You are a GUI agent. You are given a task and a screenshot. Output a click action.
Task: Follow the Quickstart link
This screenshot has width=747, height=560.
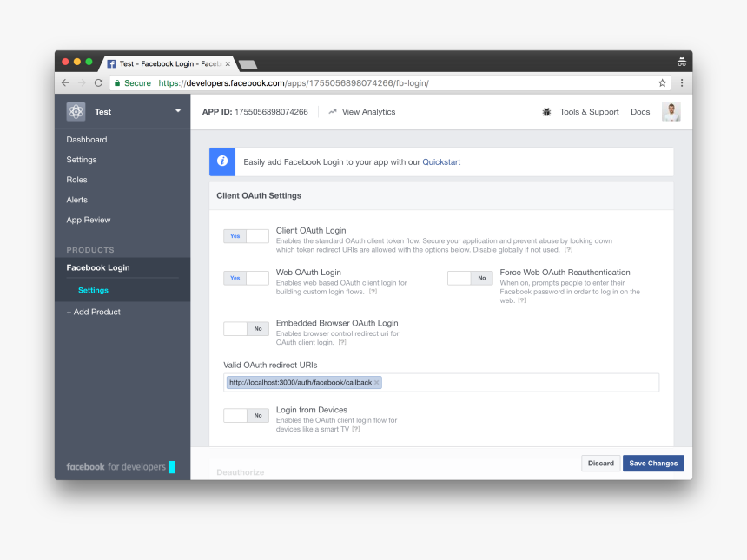(x=441, y=161)
